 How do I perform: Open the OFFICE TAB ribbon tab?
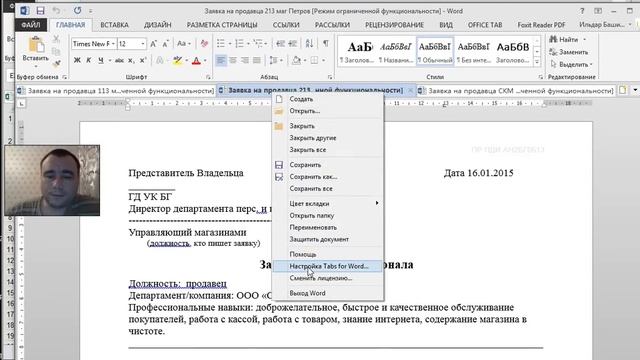tap(485, 25)
